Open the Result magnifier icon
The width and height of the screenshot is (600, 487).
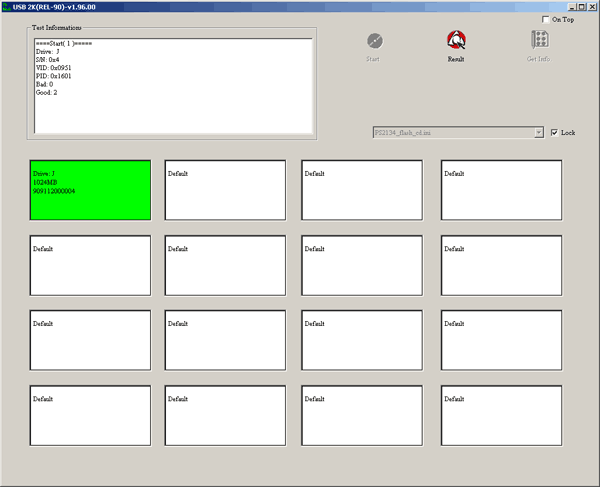point(456,41)
